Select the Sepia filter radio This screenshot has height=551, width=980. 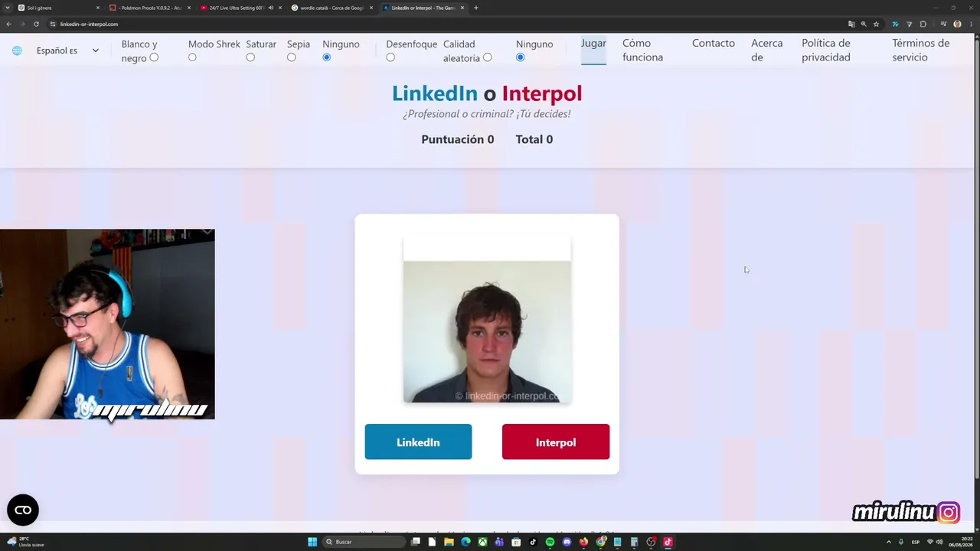click(292, 57)
